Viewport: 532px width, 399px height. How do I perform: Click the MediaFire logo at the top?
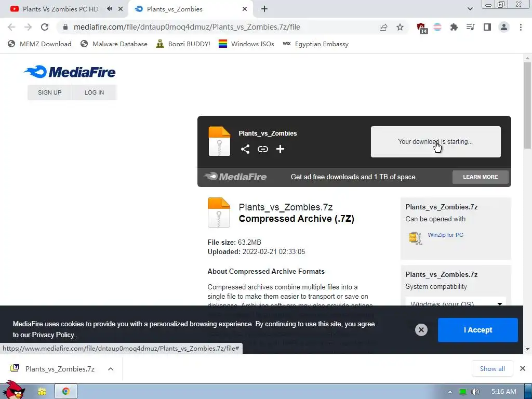pyautogui.click(x=70, y=72)
